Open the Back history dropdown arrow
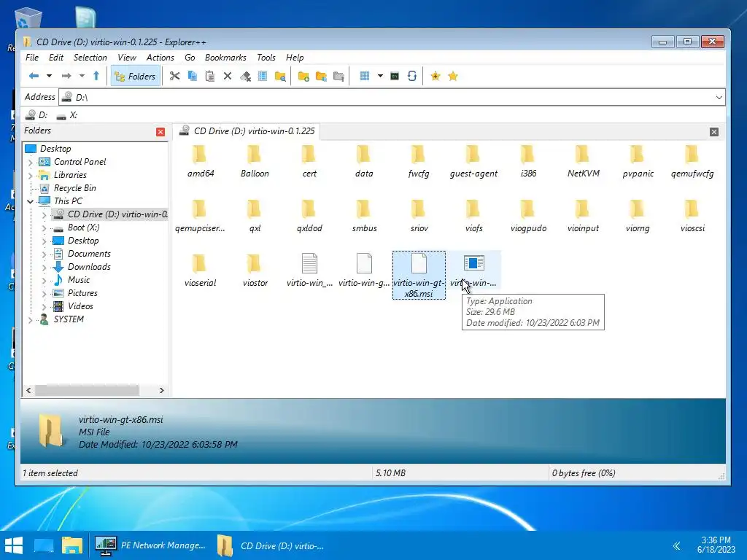 pyautogui.click(x=49, y=76)
